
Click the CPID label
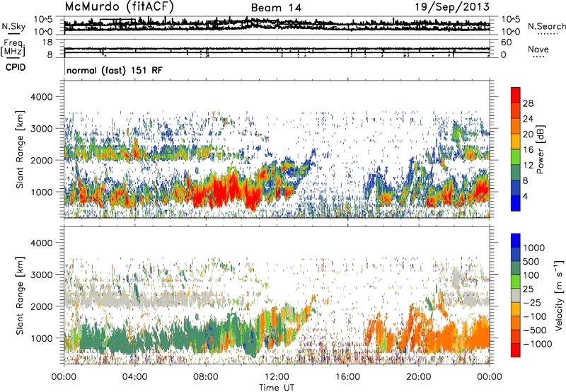pyautogui.click(x=16, y=67)
